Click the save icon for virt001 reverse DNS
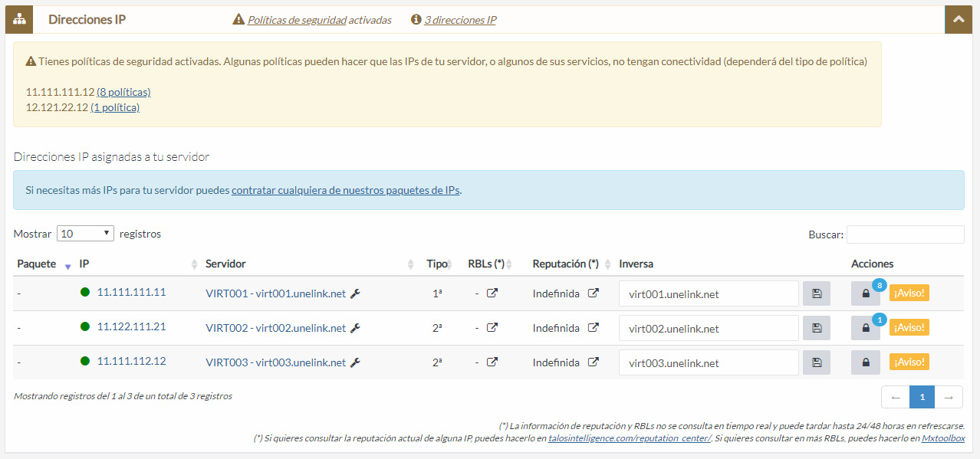The height and width of the screenshot is (459, 980). click(x=816, y=293)
